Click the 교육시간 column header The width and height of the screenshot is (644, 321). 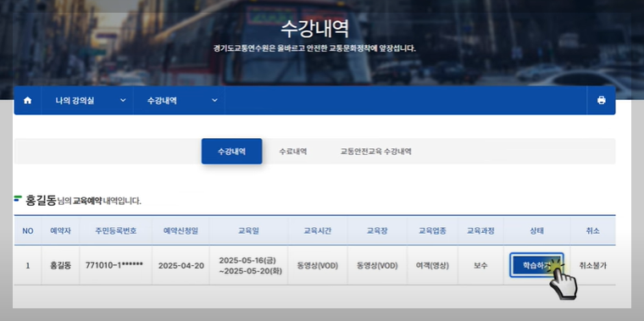tap(318, 230)
